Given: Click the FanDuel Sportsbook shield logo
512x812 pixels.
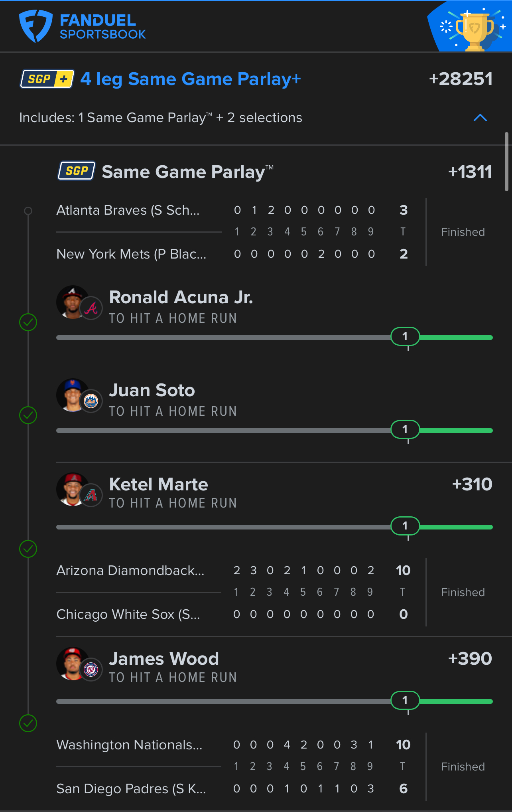Looking at the screenshot, I should click(x=35, y=26).
